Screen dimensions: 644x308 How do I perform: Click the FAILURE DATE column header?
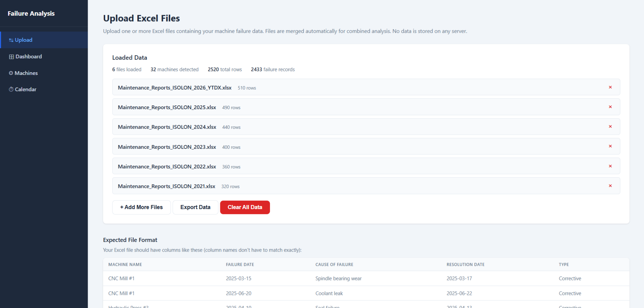pyautogui.click(x=240, y=265)
